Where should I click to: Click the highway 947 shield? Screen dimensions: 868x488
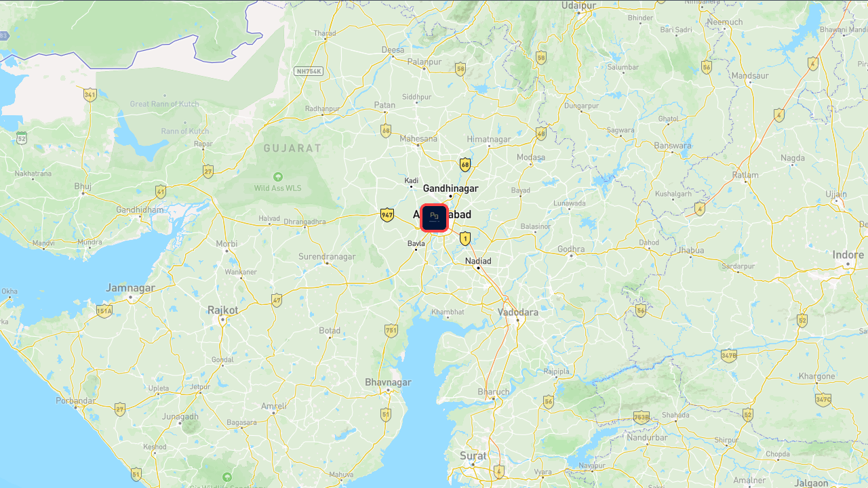(387, 216)
